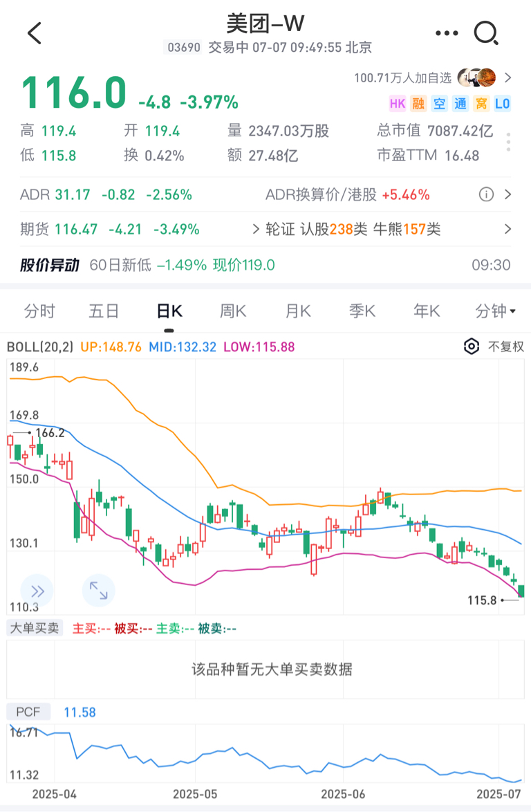Open the 加自选 watchlist chevron
This screenshot has height=812, width=531.
(x=507, y=77)
